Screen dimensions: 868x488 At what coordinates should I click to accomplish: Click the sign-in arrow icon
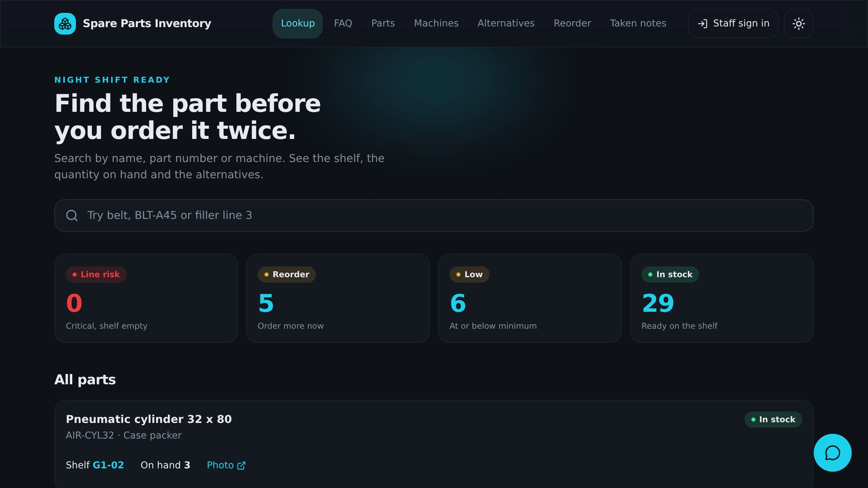pyautogui.click(x=703, y=23)
